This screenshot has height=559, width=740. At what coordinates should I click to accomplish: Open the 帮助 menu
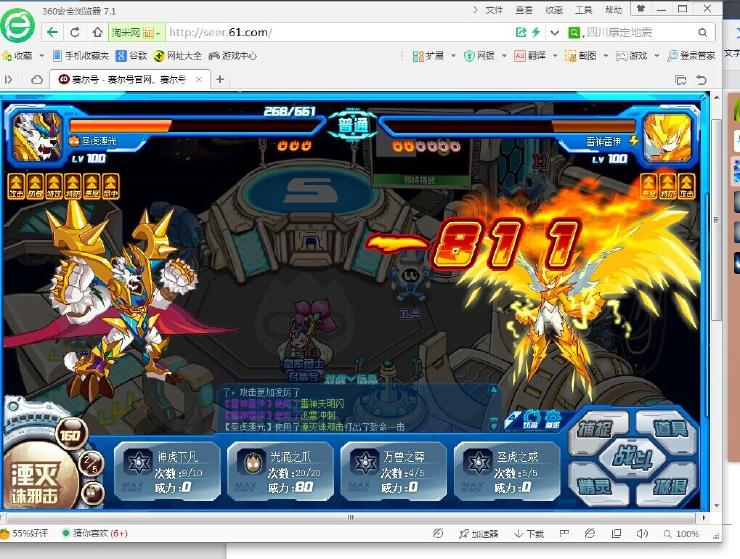click(613, 10)
